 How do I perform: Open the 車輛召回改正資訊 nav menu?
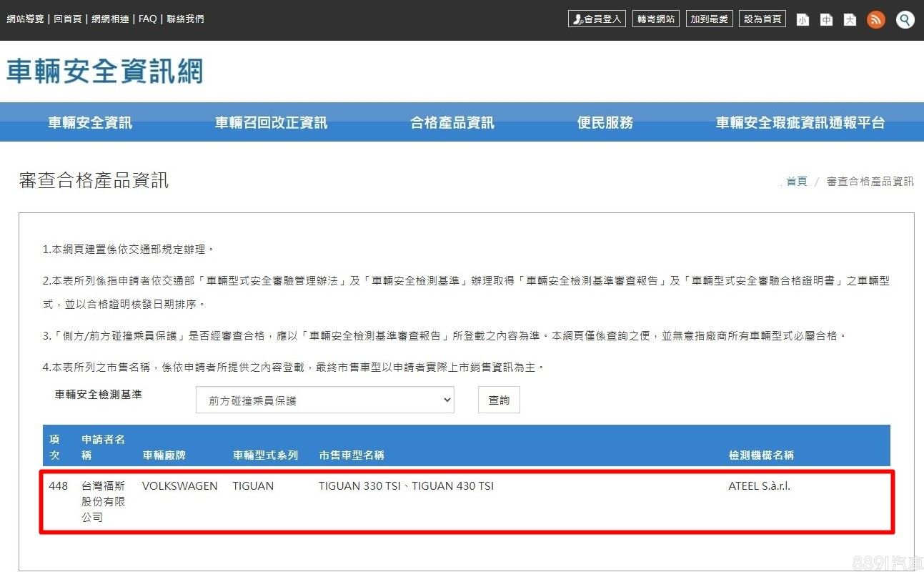coord(271,123)
